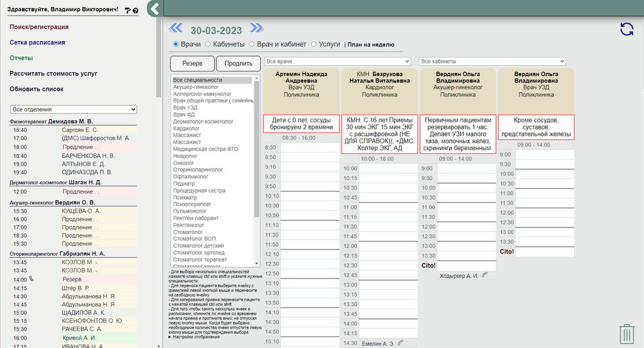Viewport: 644px width, 348px height.
Task: Click patient Ходыркер А. И. entry
Action: point(459,276)
